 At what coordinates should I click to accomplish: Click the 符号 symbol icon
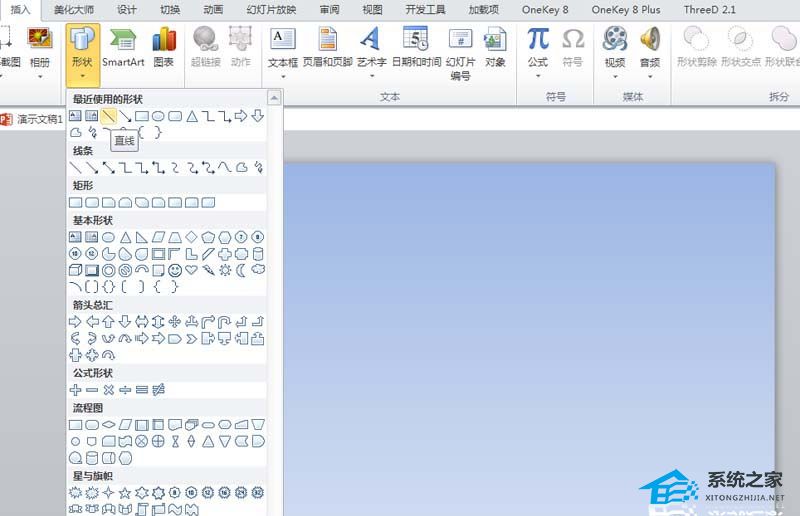coord(572,48)
